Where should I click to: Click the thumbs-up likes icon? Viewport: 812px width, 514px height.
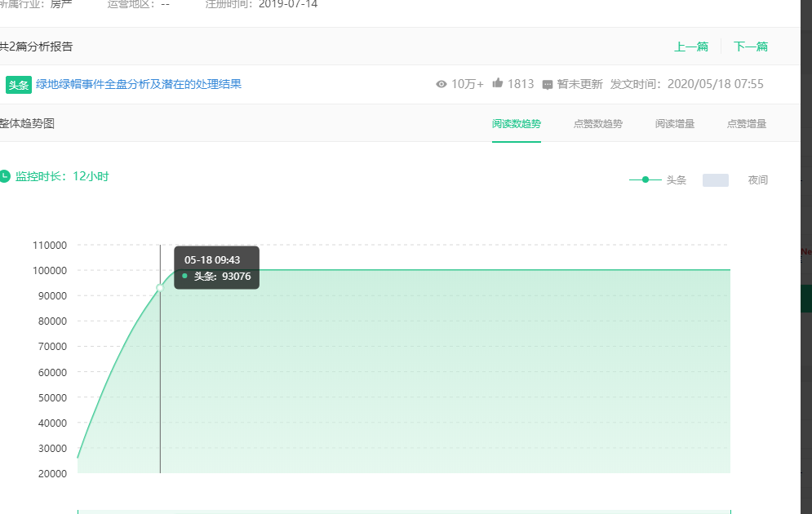click(498, 83)
